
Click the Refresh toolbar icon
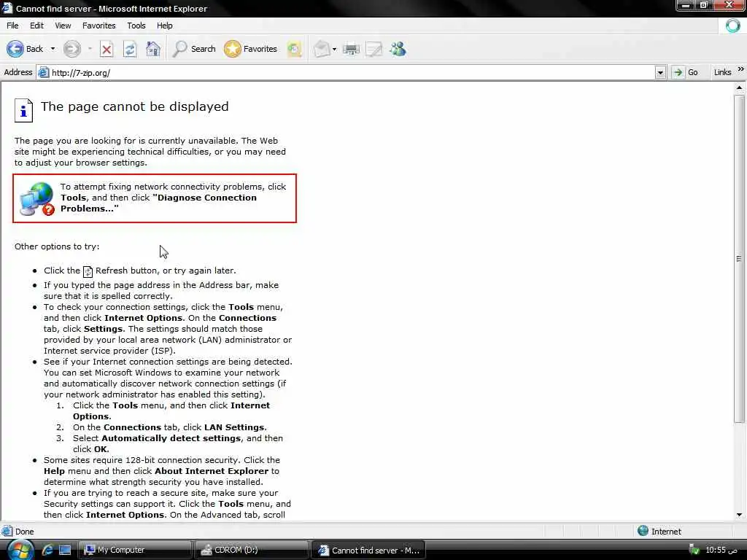click(130, 49)
